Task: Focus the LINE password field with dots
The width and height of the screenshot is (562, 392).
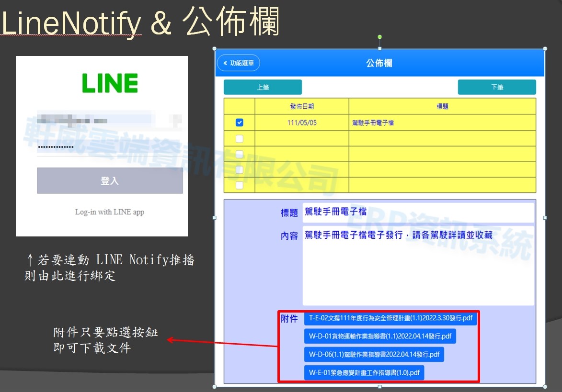Action: click(109, 147)
